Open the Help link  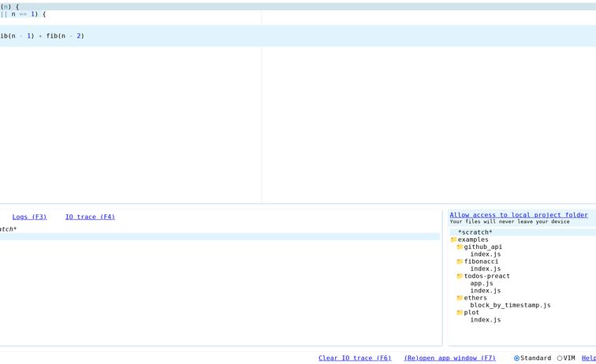pos(588,358)
